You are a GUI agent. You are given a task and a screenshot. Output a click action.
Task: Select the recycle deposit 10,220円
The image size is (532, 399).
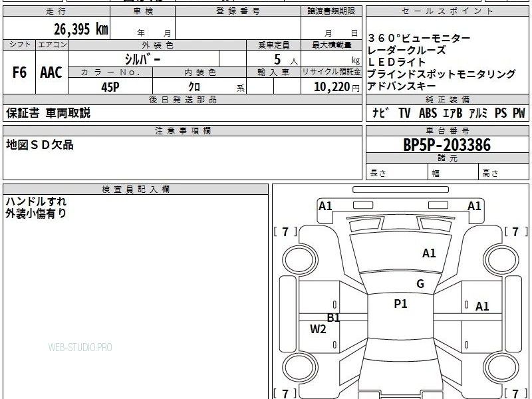(x=336, y=87)
